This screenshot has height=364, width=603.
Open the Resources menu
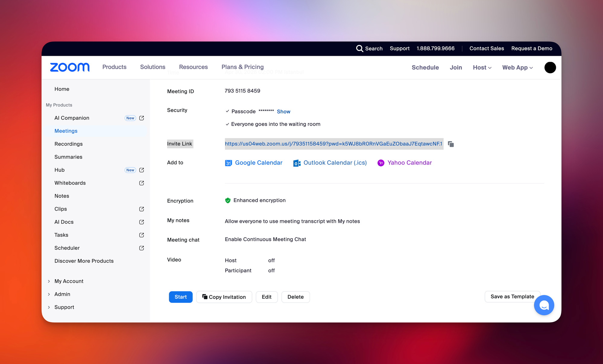193,67
